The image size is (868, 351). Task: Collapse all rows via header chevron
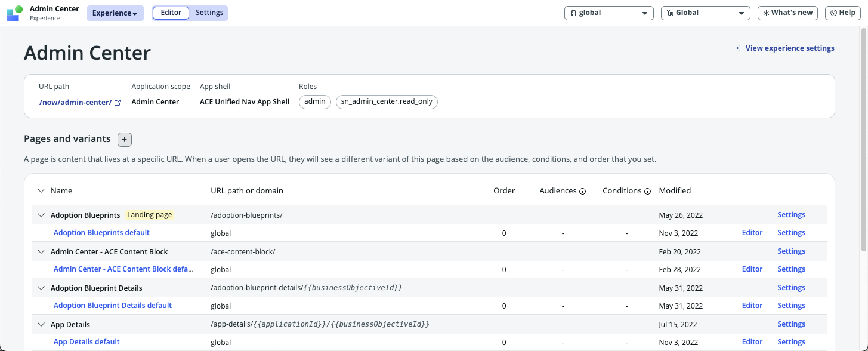[x=41, y=191]
